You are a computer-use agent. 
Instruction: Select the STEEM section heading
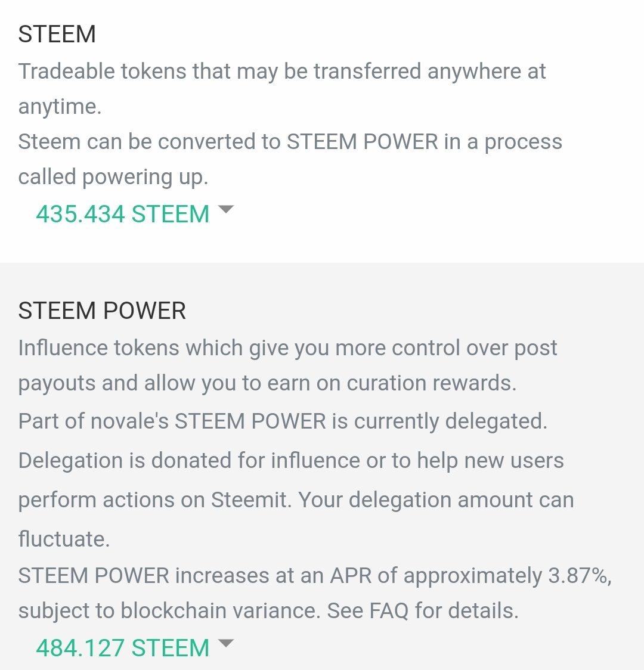tap(57, 35)
